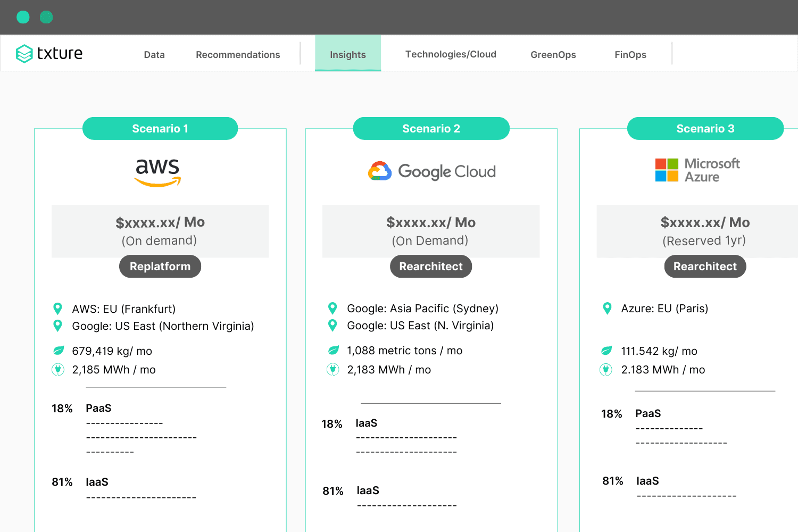Click leaf icon next to 679,419 kg/mo
798x532 pixels.
(x=59, y=351)
